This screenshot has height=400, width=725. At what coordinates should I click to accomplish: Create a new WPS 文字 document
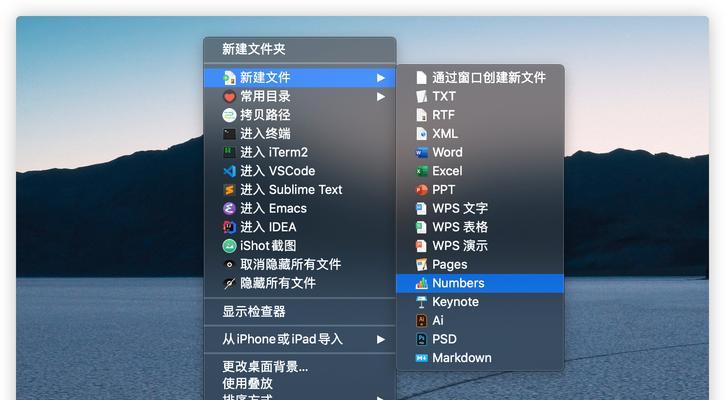click(x=480, y=209)
